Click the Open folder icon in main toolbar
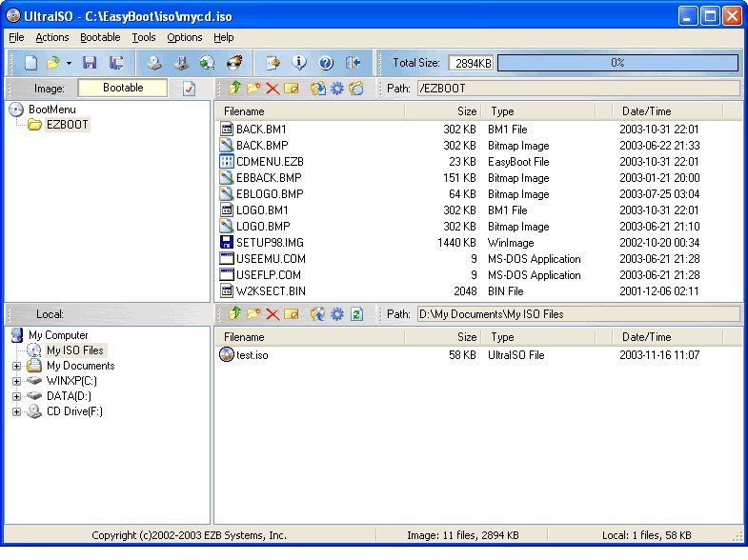The width and height of the screenshot is (748, 560). point(53,63)
